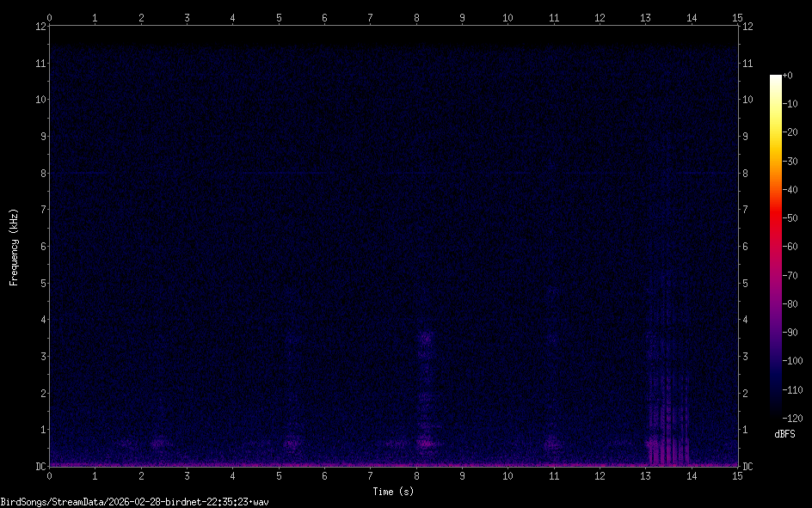Select the 5 kHz tick on the right axis

click(x=747, y=283)
